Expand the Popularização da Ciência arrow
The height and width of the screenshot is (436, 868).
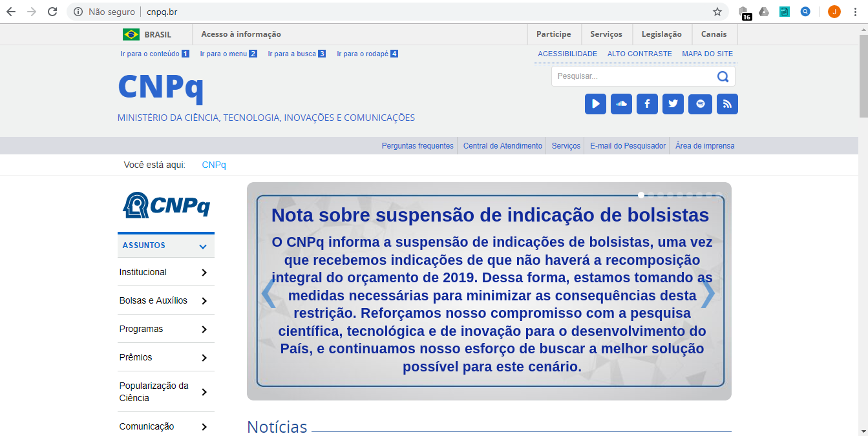click(x=204, y=392)
